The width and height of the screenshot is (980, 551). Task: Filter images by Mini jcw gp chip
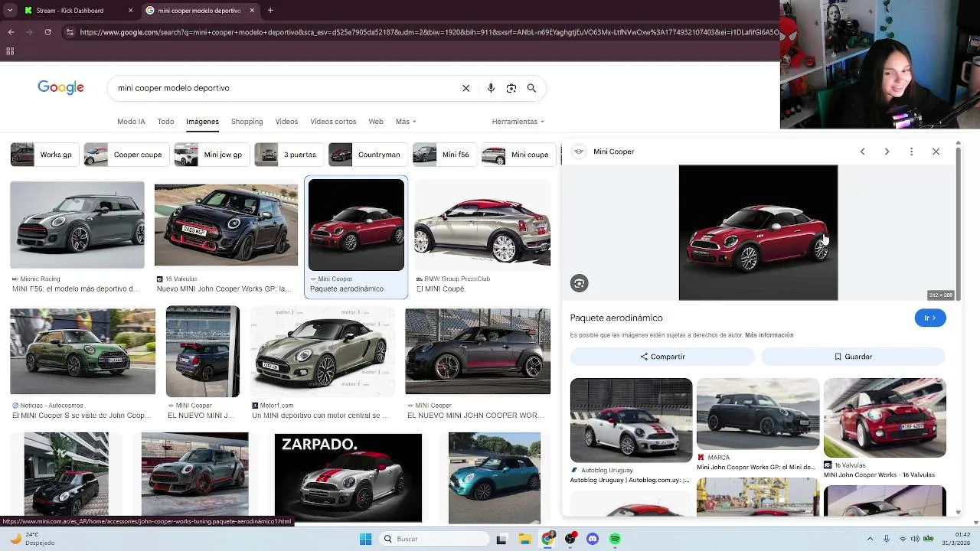pos(211,155)
